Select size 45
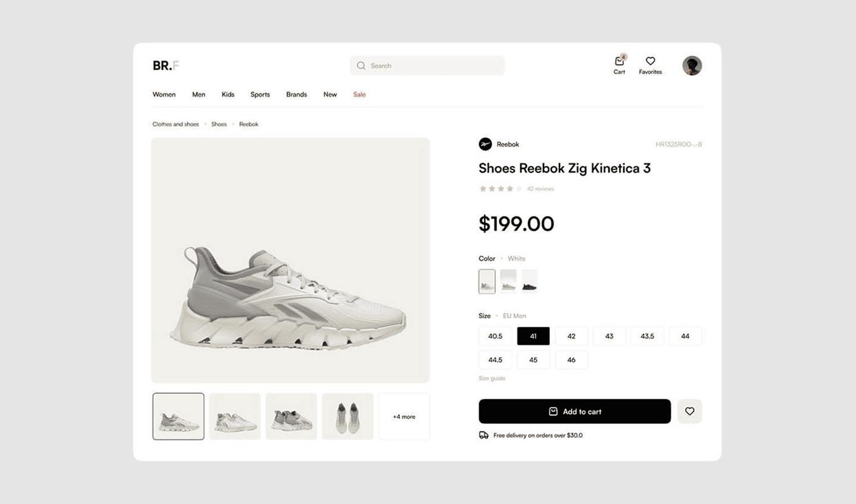856x504 pixels. (533, 360)
